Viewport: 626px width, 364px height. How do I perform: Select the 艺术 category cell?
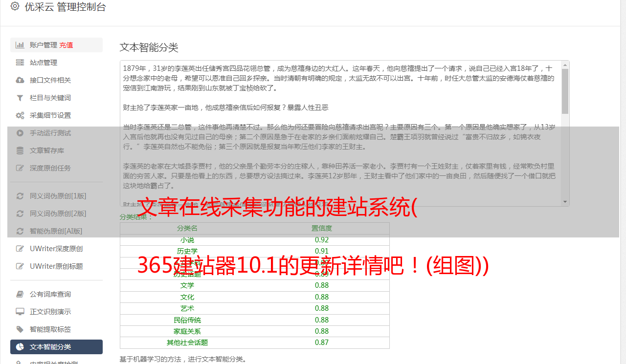point(187,308)
